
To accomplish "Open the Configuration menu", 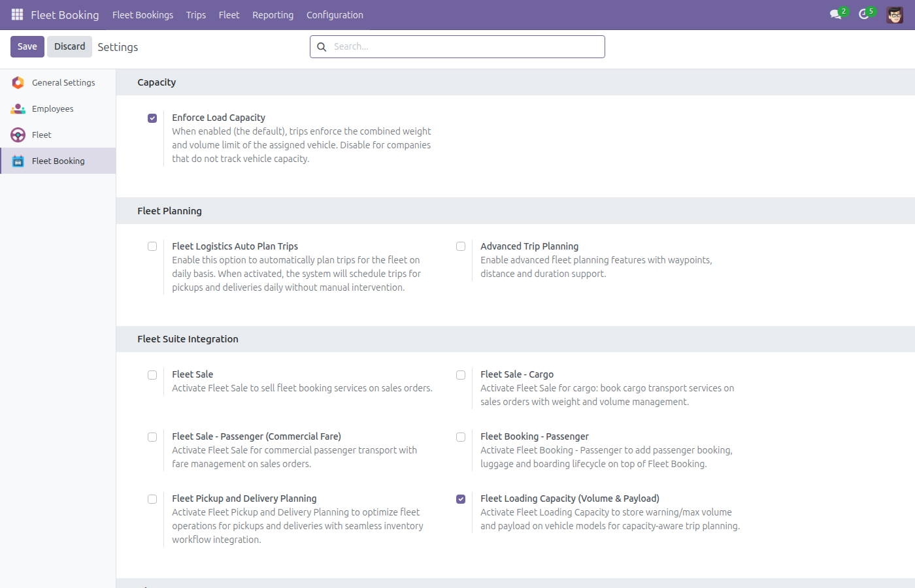I will (335, 14).
